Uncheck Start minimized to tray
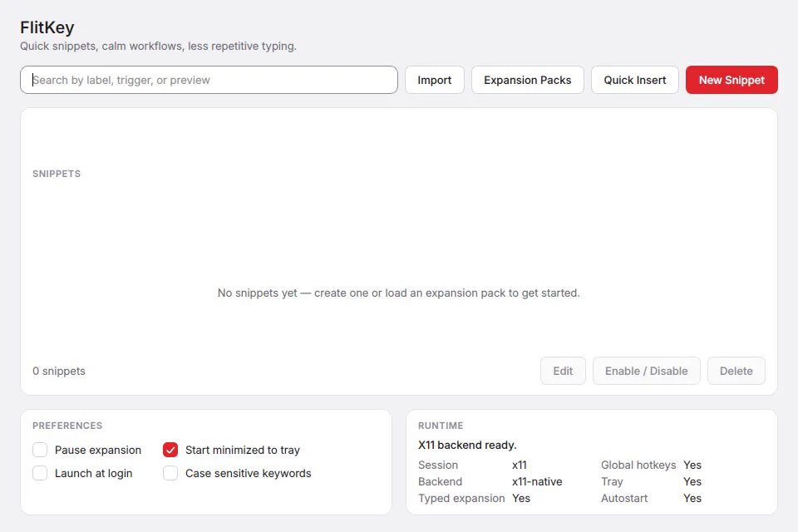Screen dimensions: 798x532 pos(170,450)
